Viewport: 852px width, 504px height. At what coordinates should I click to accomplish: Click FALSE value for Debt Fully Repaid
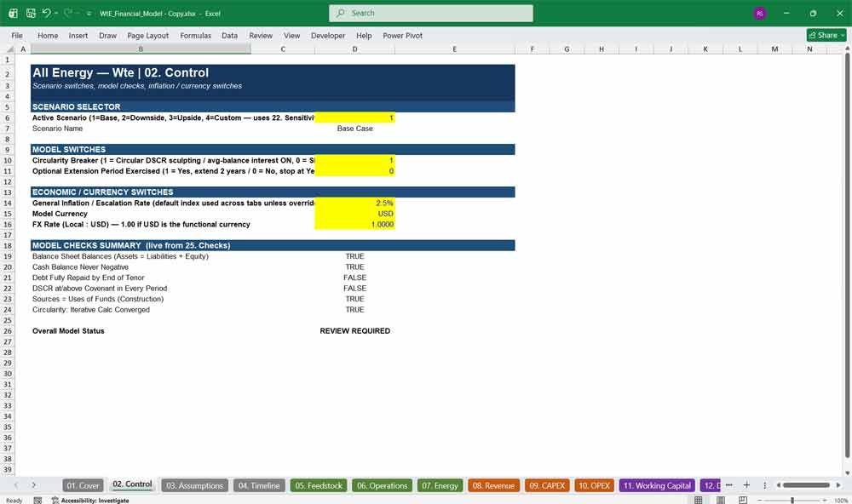pyautogui.click(x=354, y=278)
